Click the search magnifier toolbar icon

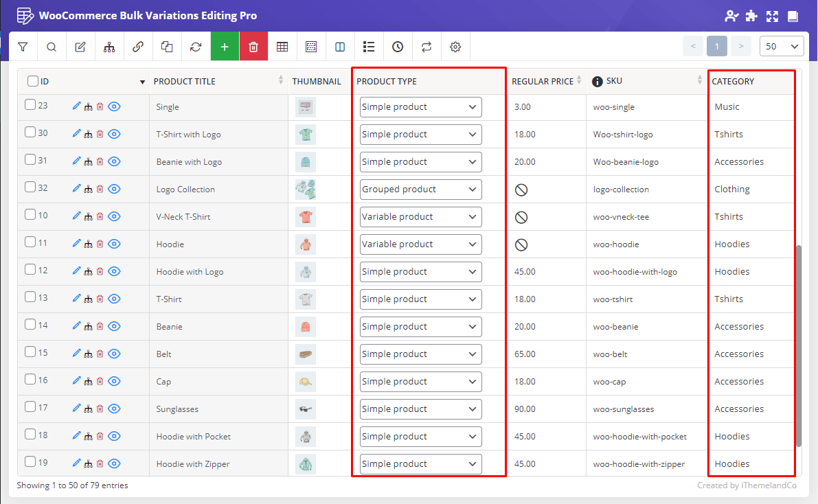[x=52, y=47]
